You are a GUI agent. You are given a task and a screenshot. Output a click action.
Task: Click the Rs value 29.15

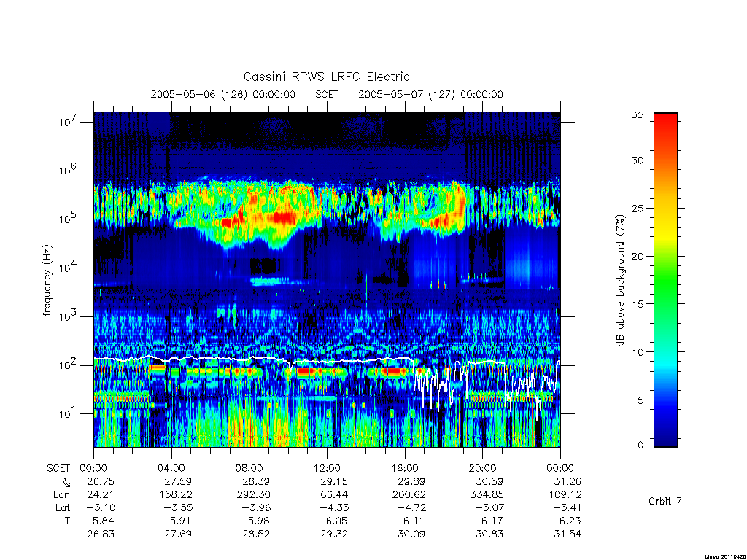(x=334, y=481)
